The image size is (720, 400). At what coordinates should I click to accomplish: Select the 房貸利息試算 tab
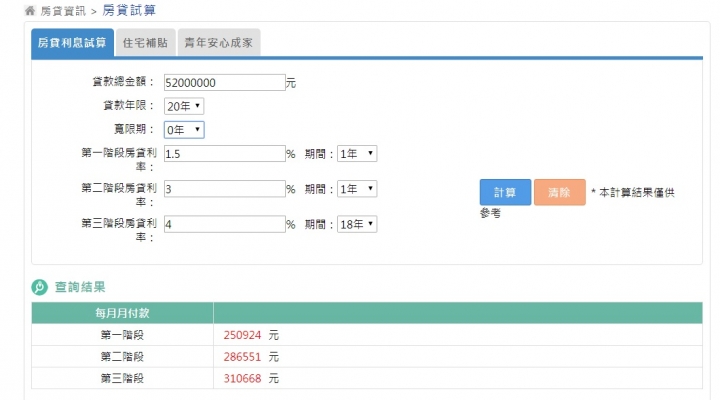72,43
